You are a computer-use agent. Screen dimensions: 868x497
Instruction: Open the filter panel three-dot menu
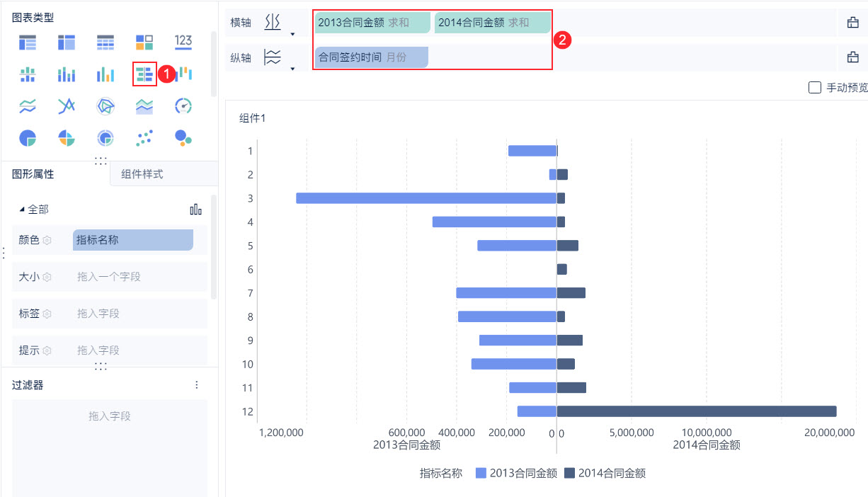[197, 385]
